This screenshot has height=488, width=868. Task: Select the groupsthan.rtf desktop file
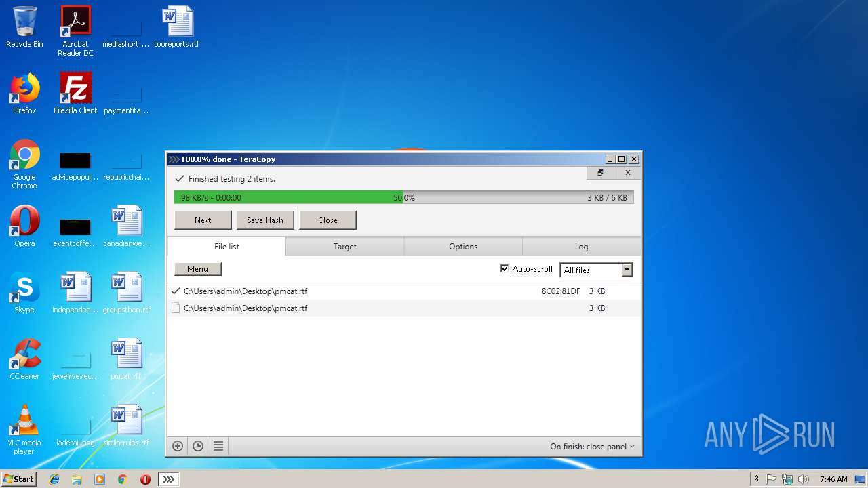(127, 293)
